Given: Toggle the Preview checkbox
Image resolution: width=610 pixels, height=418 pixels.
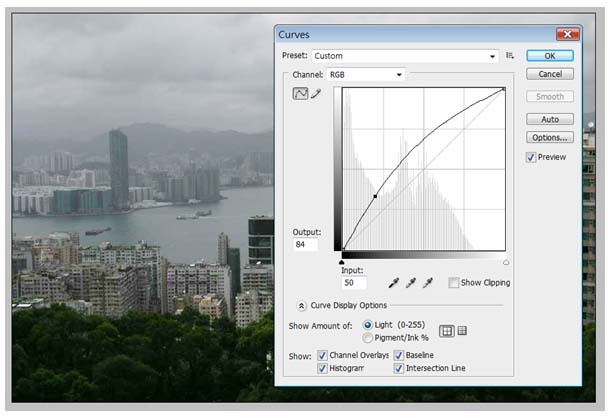Looking at the screenshot, I should click(531, 157).
